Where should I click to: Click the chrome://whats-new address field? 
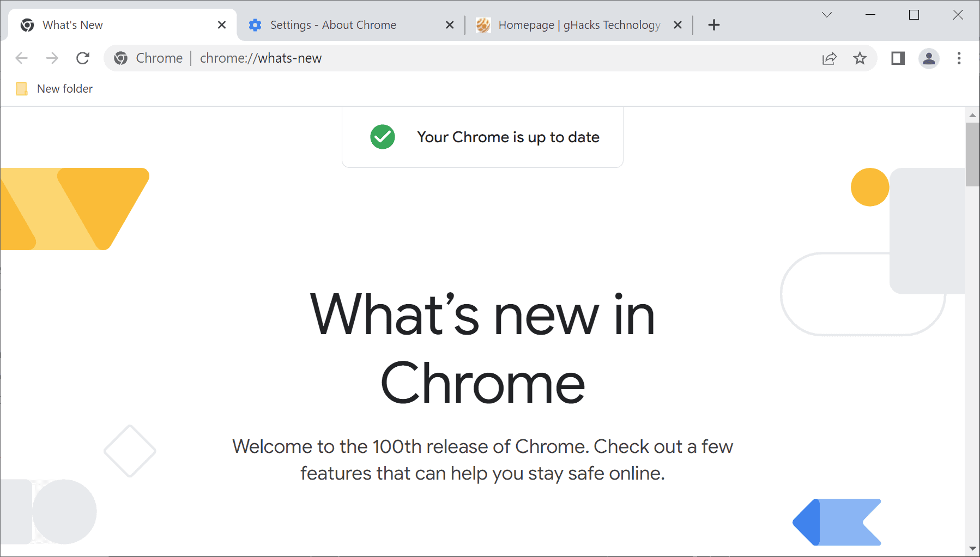[491, 58]
